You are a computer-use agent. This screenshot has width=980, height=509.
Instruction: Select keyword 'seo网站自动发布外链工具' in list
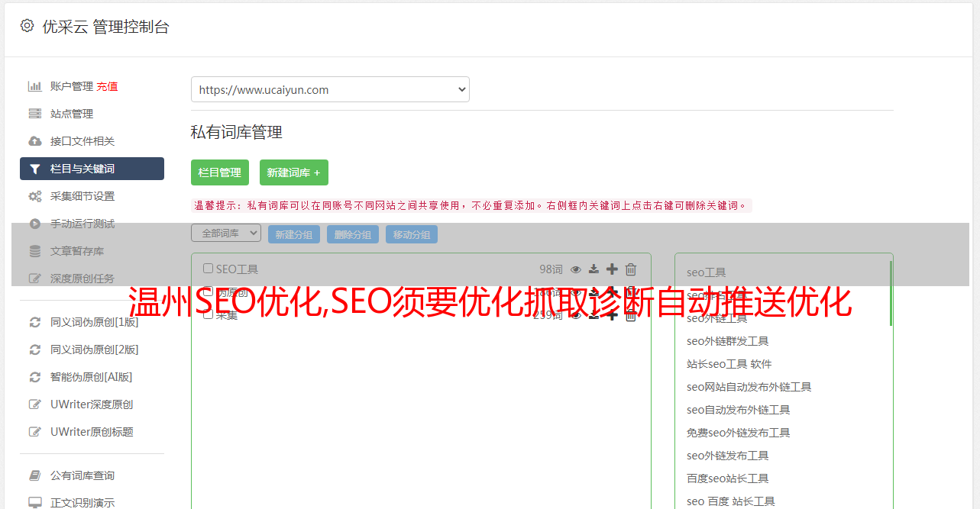click(x=749, y=387)
